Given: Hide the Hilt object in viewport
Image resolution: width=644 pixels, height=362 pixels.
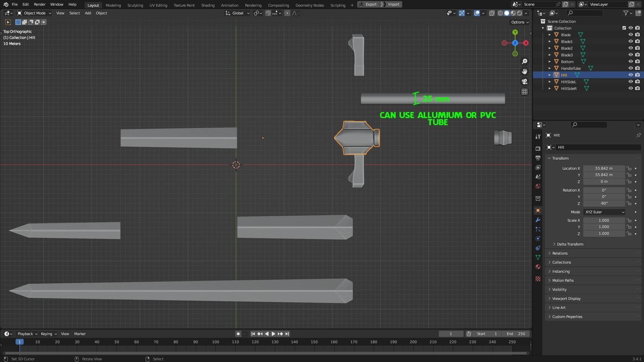Looking at the screenshot, I should click(x=631, y=75).
